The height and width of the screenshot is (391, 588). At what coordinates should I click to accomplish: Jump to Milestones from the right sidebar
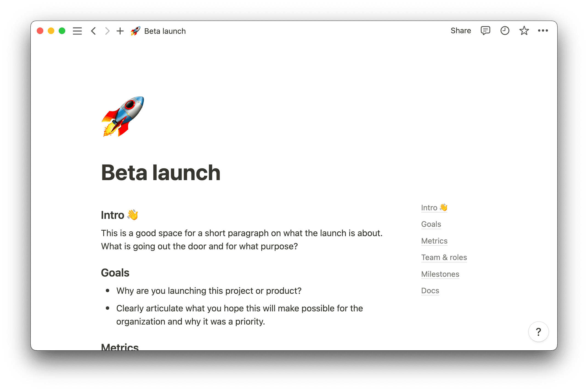click(x=440, y=274)
